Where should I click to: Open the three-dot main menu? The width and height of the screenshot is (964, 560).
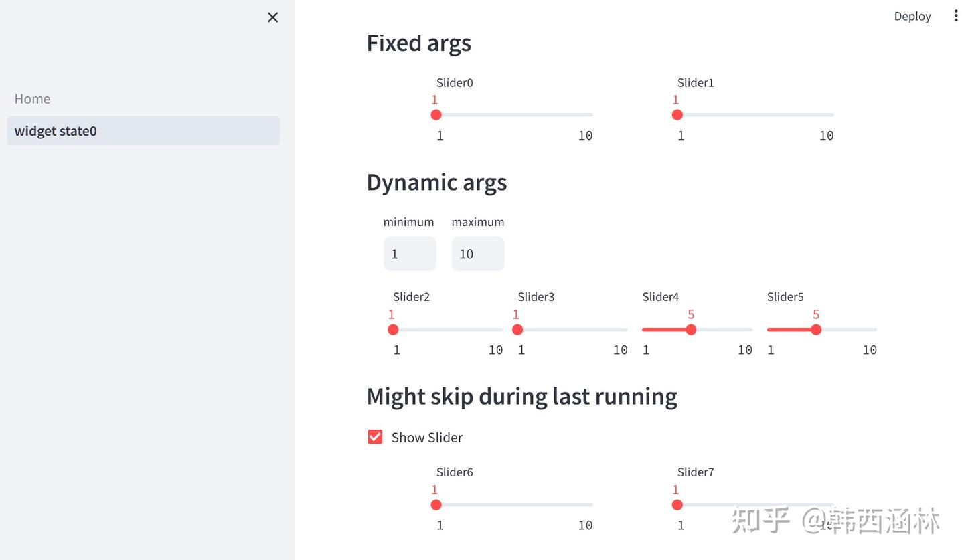coord(955,16)
